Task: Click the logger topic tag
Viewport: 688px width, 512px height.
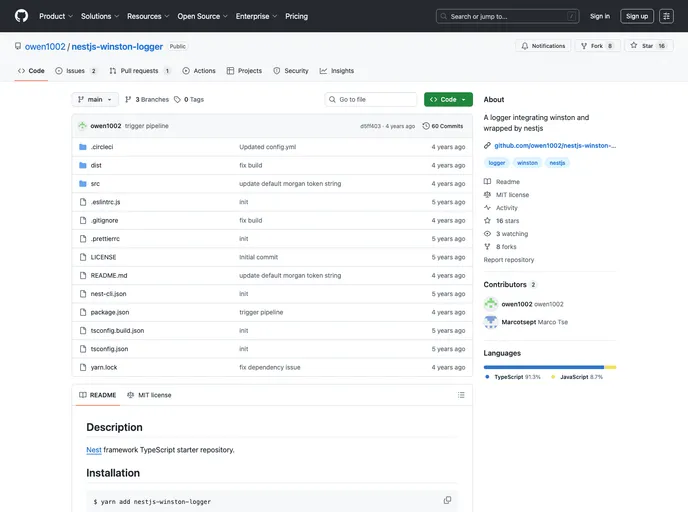Action: [497, 163]
